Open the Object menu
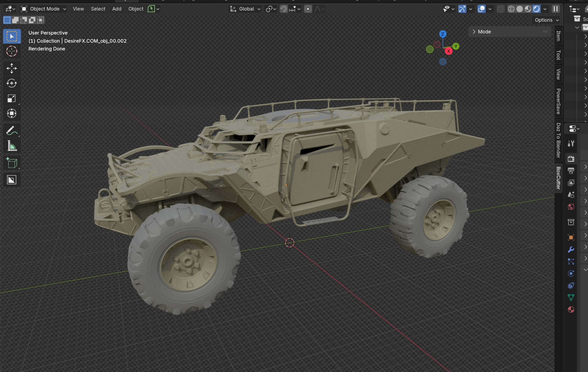The height and width of the screenshot is (372, 588). tap(136, 9)
